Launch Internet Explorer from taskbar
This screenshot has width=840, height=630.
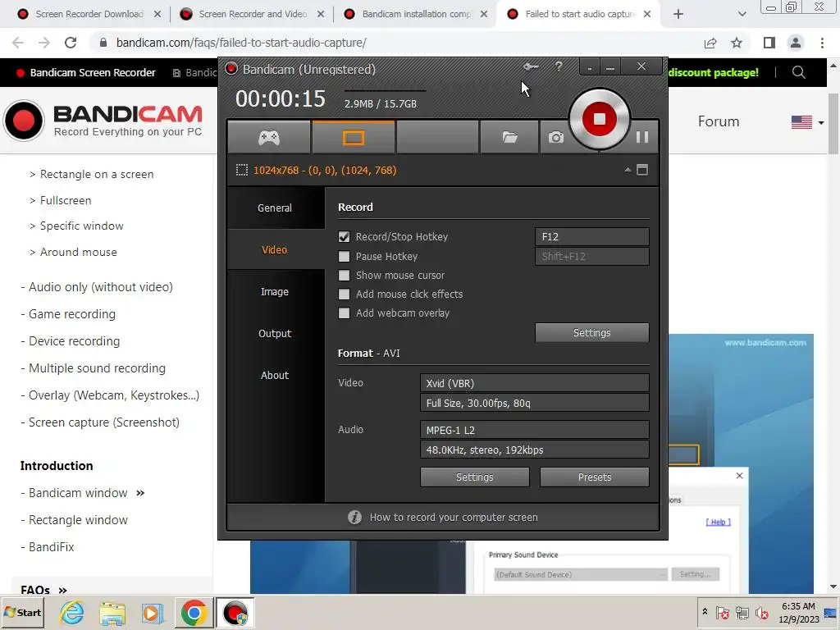[x=72, y=612]
